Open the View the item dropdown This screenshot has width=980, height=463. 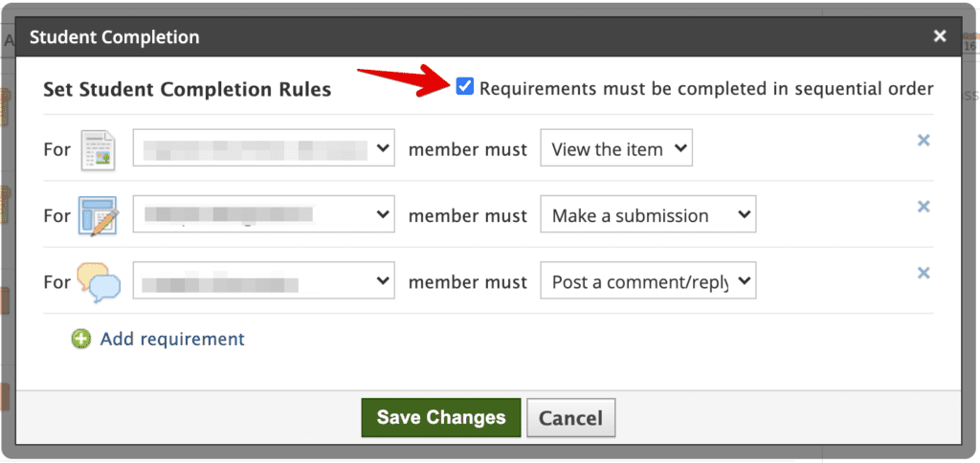616,148
